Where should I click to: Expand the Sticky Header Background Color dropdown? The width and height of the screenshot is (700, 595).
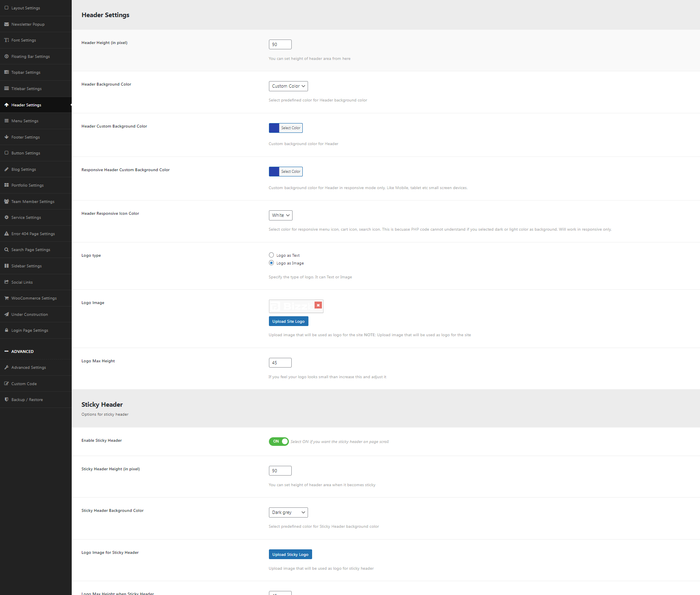coord(288,512)
